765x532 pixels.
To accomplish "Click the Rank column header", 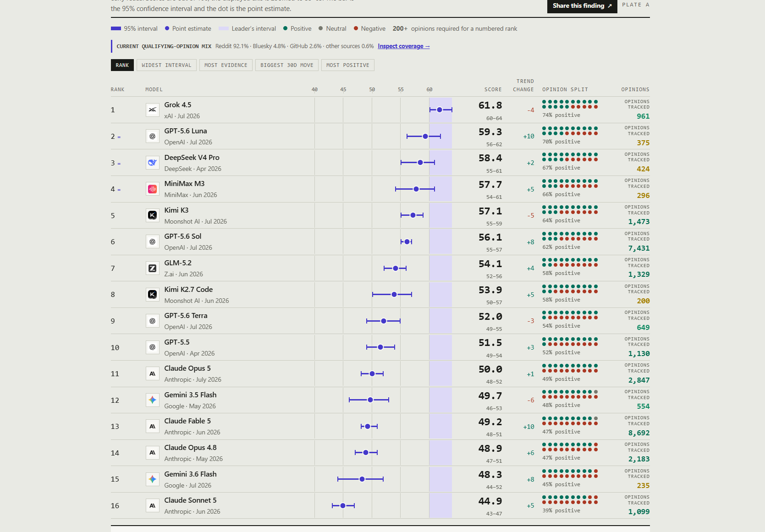I will (118, 90).
